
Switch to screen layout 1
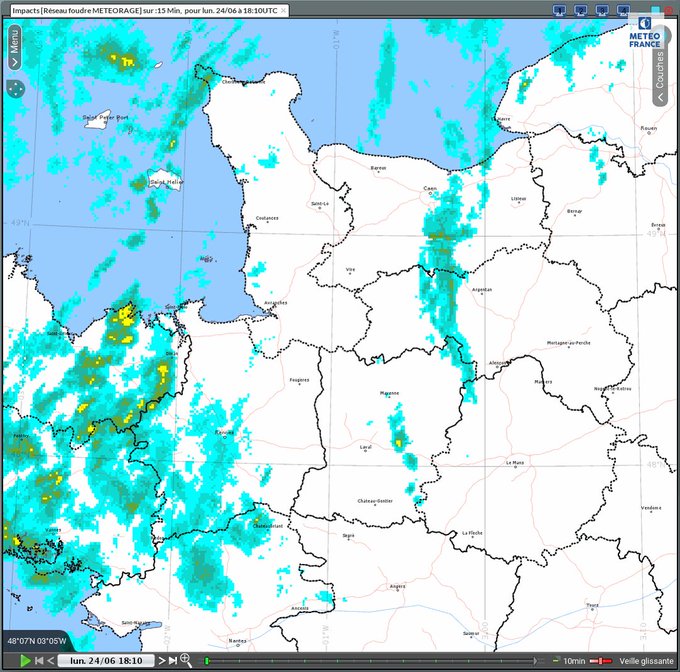tap(559, 10)
